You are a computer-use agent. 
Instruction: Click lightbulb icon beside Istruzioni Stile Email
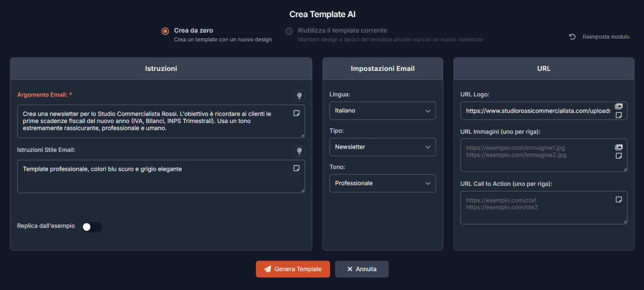pyautogui.click(x=299, y=150)
